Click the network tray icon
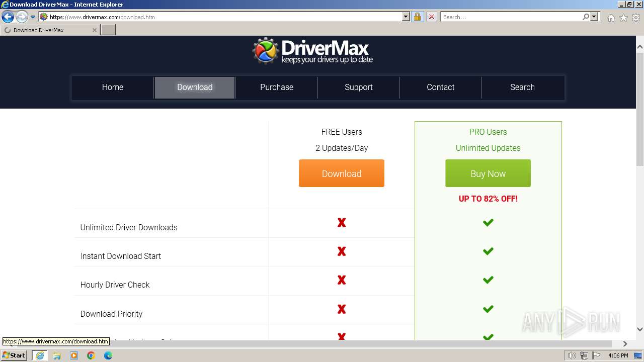Viewport: 644px width, 362px height. (584, 355)
